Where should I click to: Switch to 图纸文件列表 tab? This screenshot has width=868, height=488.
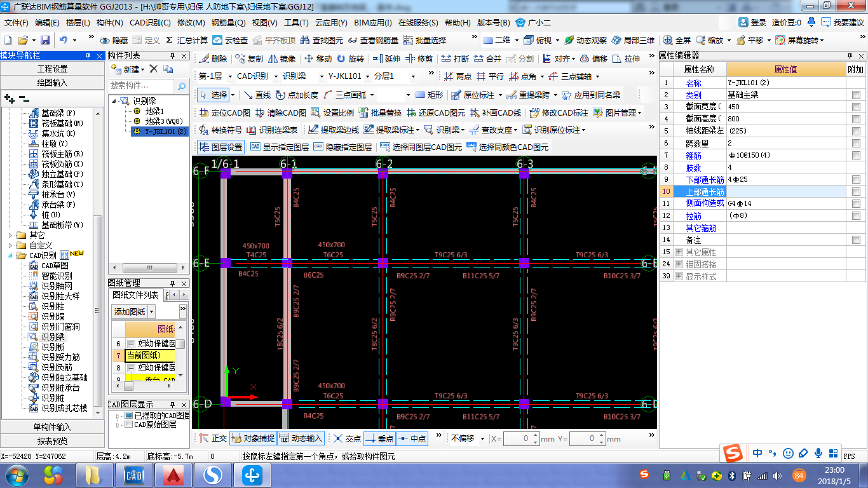pyautogui.click(x=135, y=295)
